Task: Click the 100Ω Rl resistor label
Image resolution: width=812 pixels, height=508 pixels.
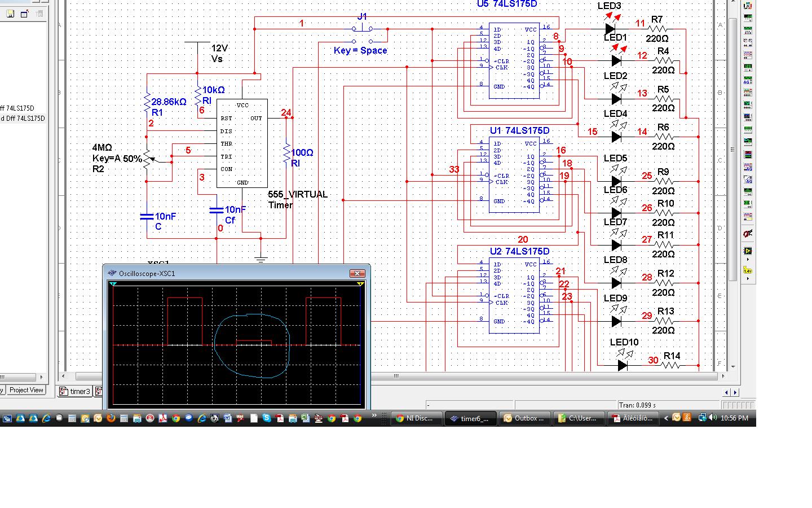Action: (302, 157)
